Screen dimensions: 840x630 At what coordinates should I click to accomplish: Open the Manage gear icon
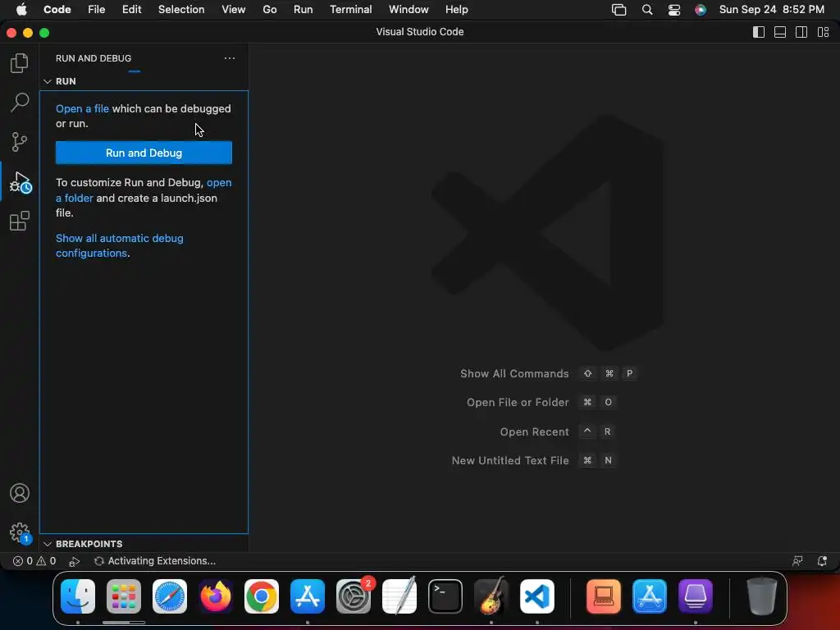tap(21, 533)
